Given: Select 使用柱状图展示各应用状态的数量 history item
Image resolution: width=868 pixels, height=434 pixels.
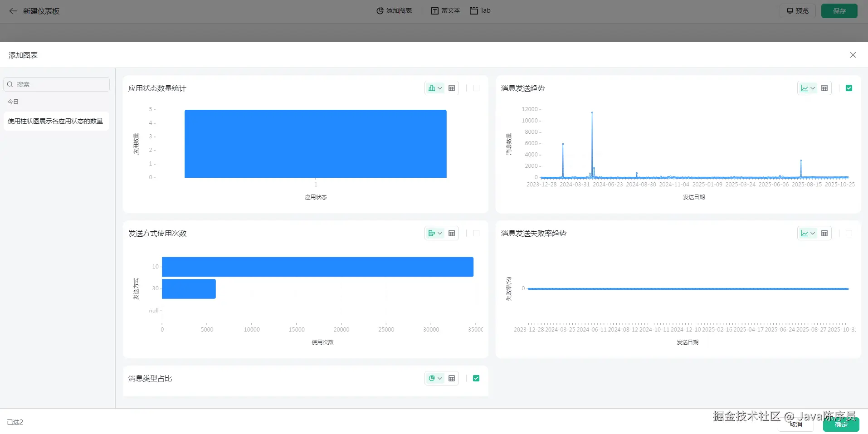Looking at the screenshot, I should 56,121.
